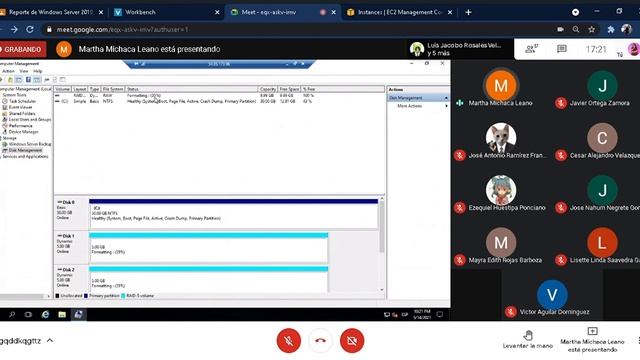The height and width of the screenshot is (360, 640).
Task: Select Task Scheduler in the tree
Action: [x=22, y=101]
